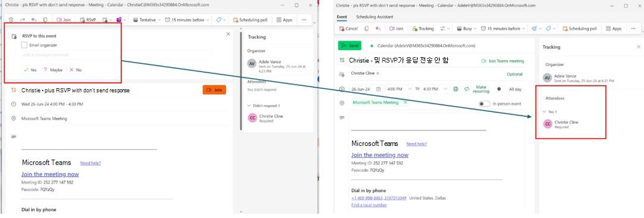Click Make recurring
This screenshot has width=644, height=218.
pyautogui.click(x=477, y=89)
